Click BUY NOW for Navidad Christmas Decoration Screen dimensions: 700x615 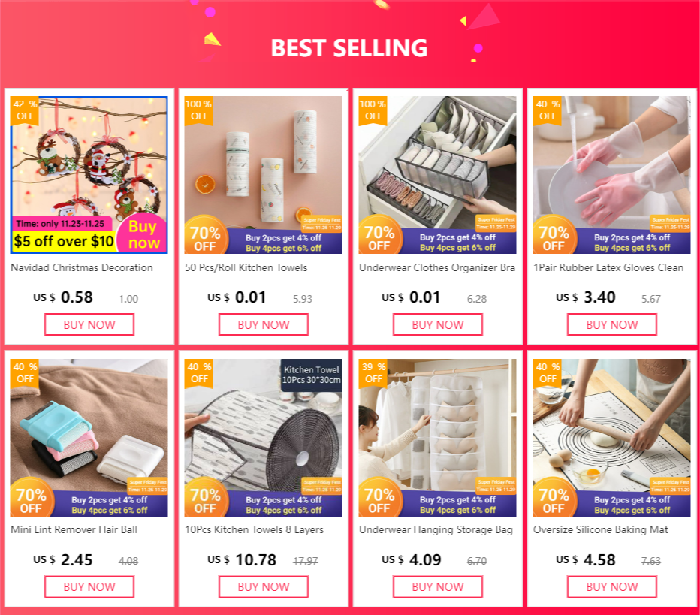pos(89,324)
